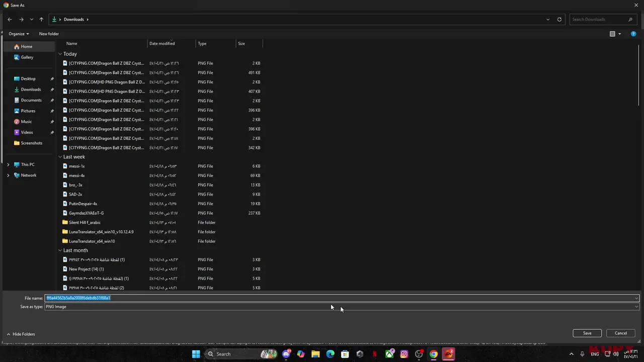Click the Search Downloads field
The width and height of the screenshot is (644, 362).
coord(602,19)
